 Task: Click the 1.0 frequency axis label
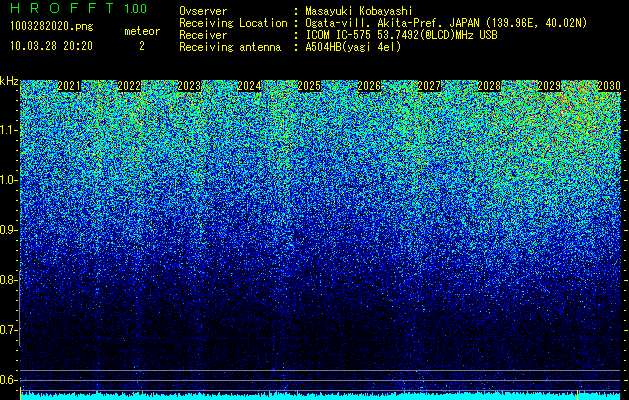(9, 180)
